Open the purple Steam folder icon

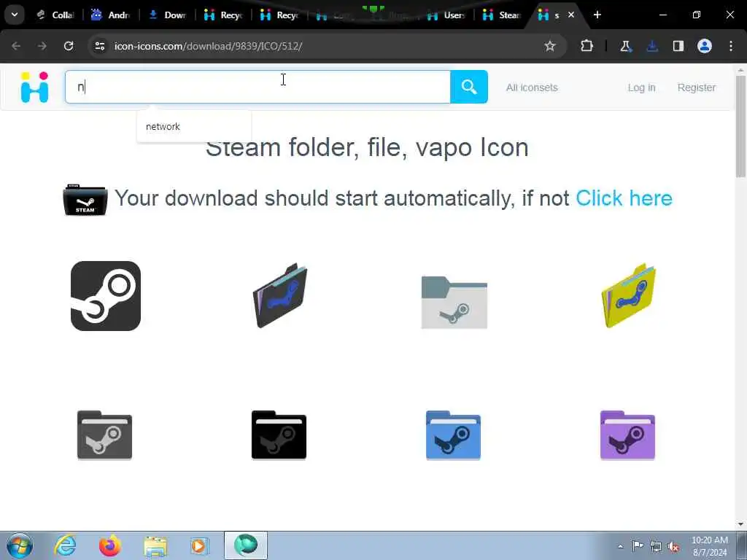click(x=627, y=435)
